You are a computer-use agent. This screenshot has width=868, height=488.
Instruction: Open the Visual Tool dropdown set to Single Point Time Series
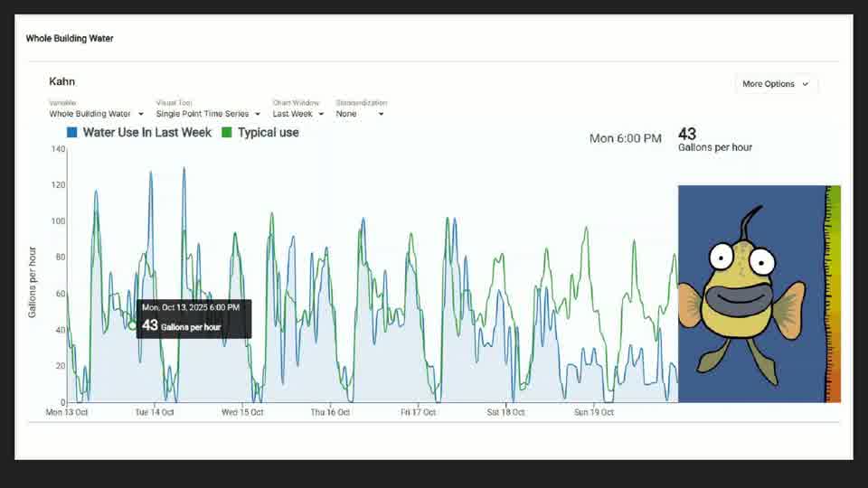click(x=208, y=114)
